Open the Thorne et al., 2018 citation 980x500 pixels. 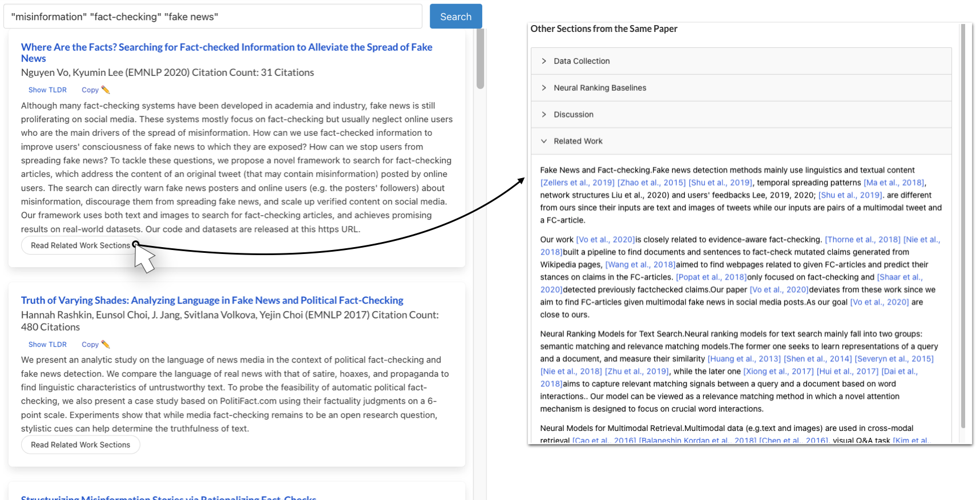click(862, 240)
